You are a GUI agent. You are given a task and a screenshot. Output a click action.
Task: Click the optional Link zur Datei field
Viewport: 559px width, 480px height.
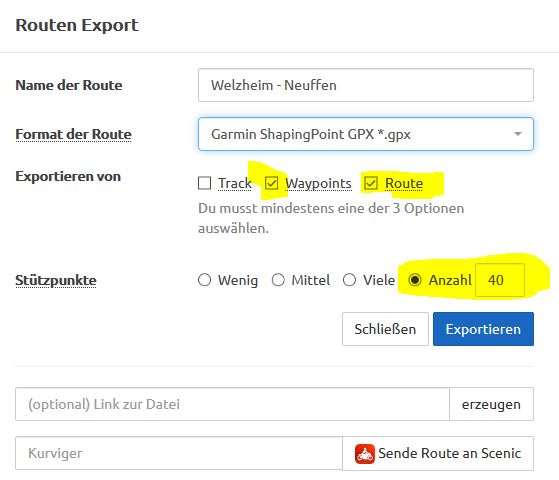232,404
